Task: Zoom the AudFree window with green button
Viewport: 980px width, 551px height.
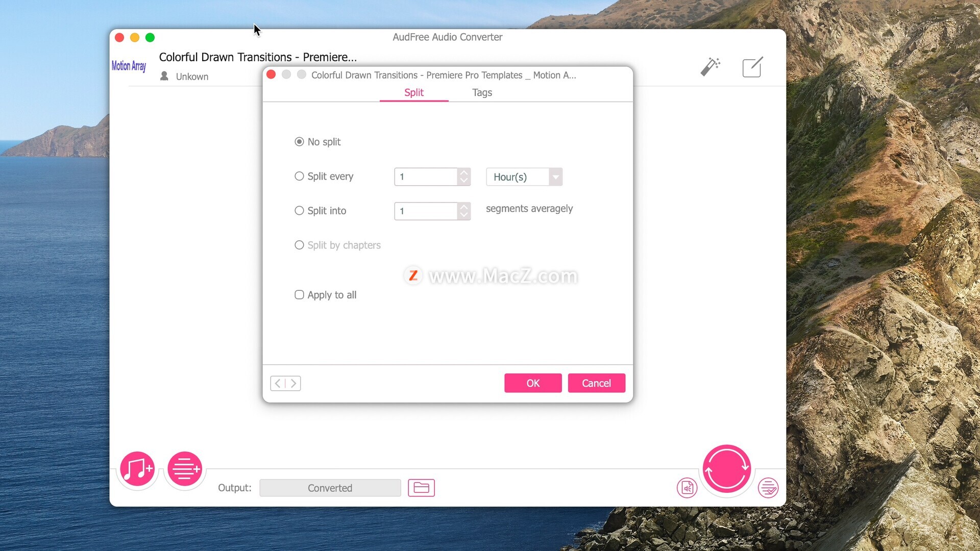Action: pos(150,37)
